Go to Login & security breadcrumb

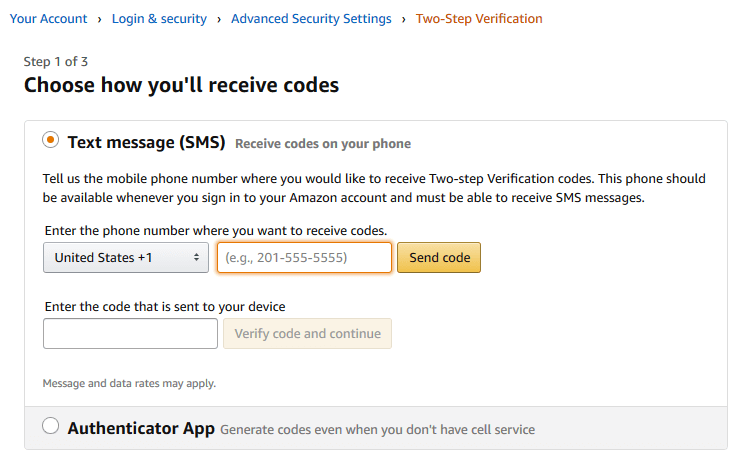(159, 19)
